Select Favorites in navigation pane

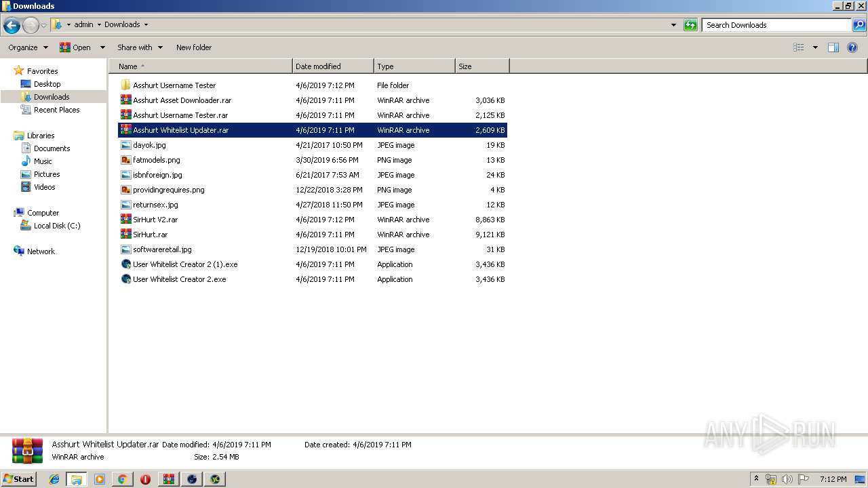click(x=42, y=71)
